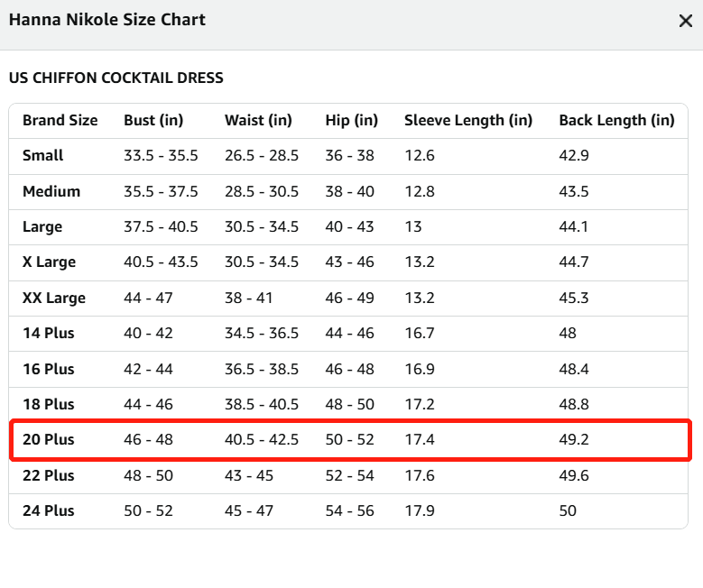
Task: Click 16 Plus waist value '36.5 - 38.5'
Action: tap(262, 369)
